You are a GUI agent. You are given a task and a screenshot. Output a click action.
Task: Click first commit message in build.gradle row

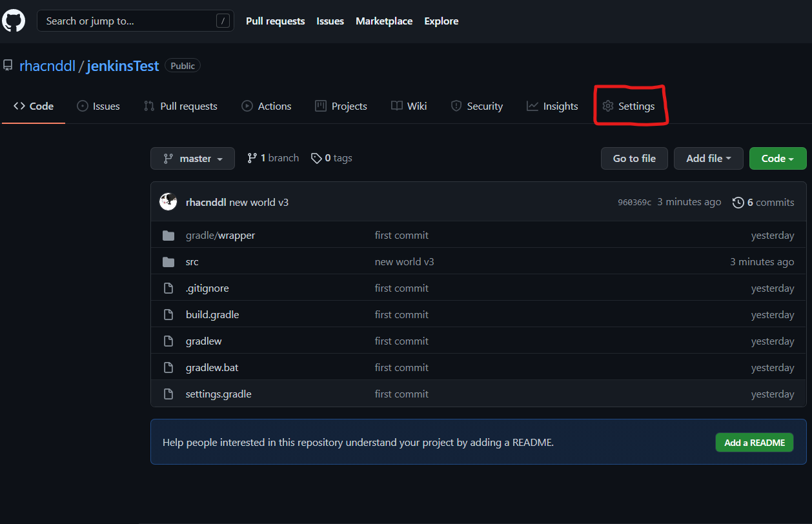tap(401, 315)
